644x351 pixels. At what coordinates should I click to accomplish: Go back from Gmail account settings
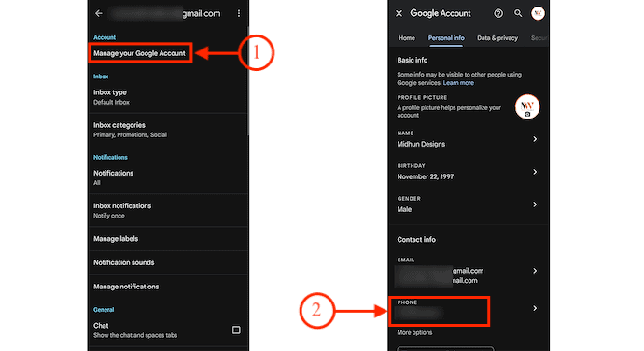point(99,14)
